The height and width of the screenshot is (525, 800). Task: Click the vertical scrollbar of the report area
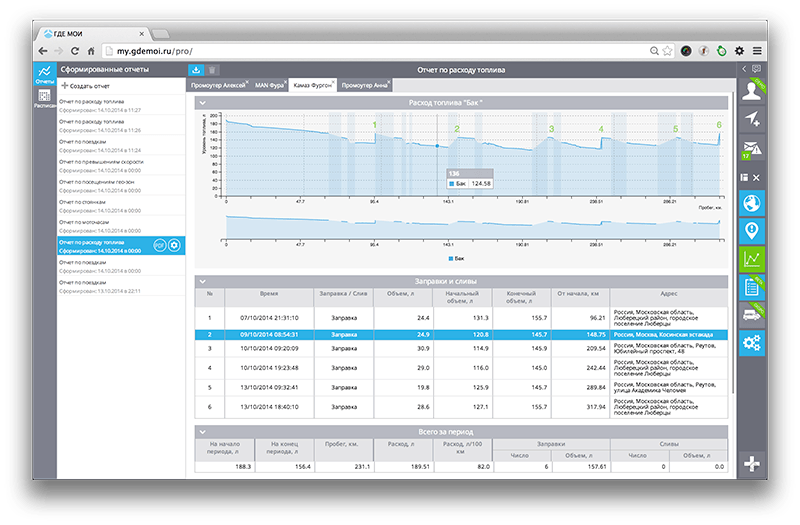pos(733,242)
